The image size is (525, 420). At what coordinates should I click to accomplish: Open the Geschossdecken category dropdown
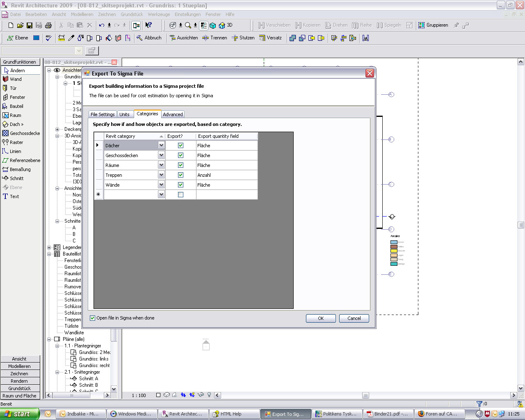coord(161,155)
